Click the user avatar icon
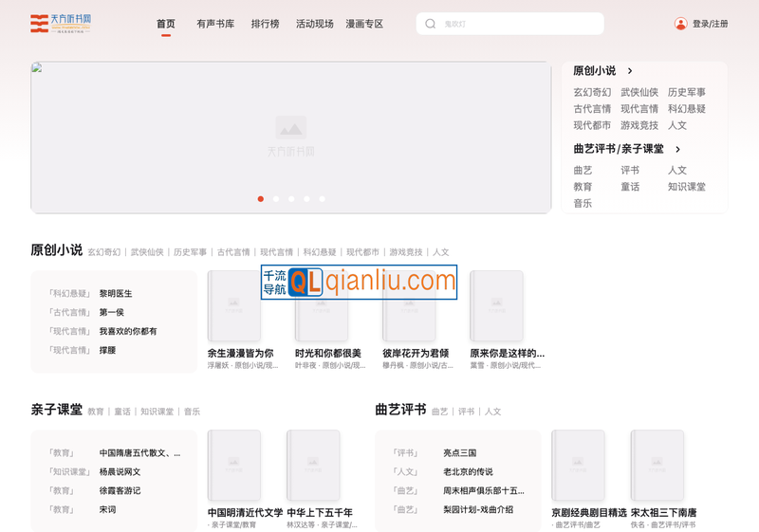The width and height of the screenshot is (759, 532). (x=680, y=24)
